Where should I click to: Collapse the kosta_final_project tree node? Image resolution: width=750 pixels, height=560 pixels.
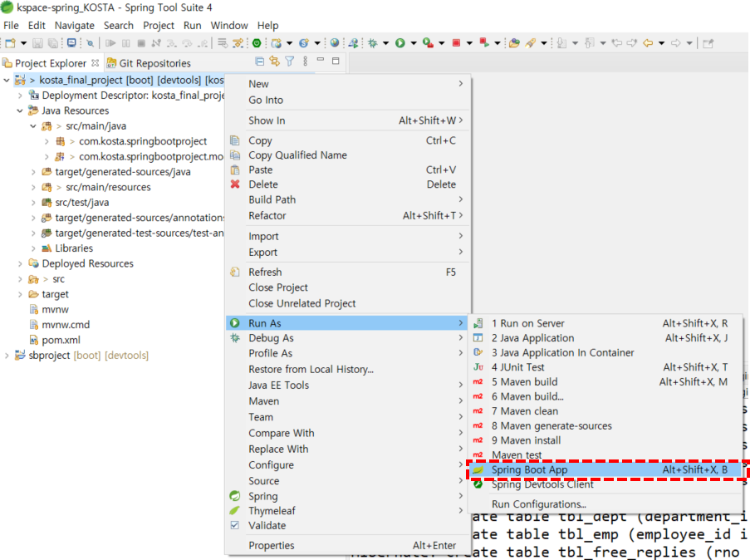click(x=6, y=80)
